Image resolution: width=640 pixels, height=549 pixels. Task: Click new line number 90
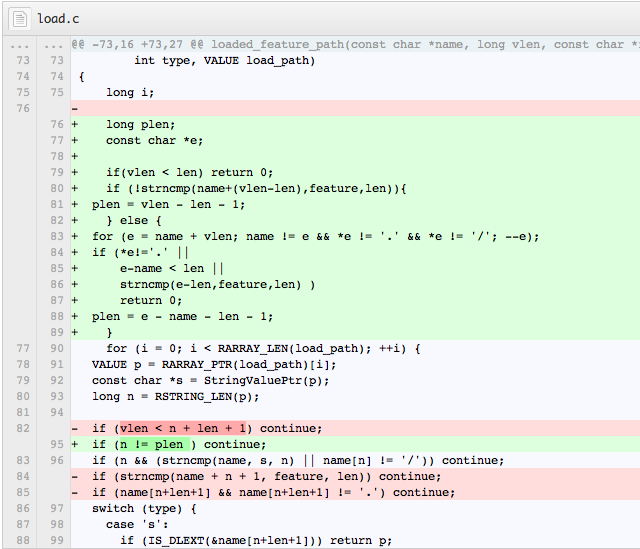(57, 348)
